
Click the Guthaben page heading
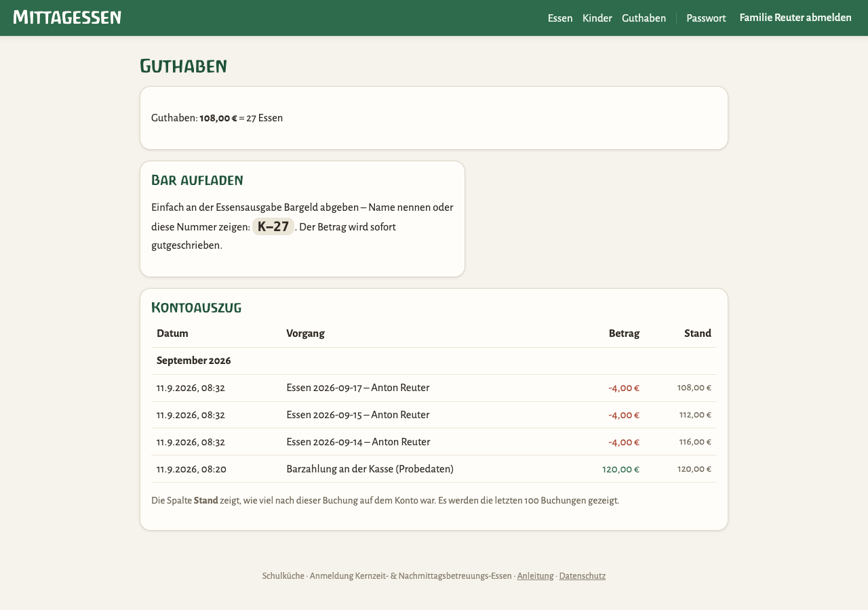pos(183,66)
